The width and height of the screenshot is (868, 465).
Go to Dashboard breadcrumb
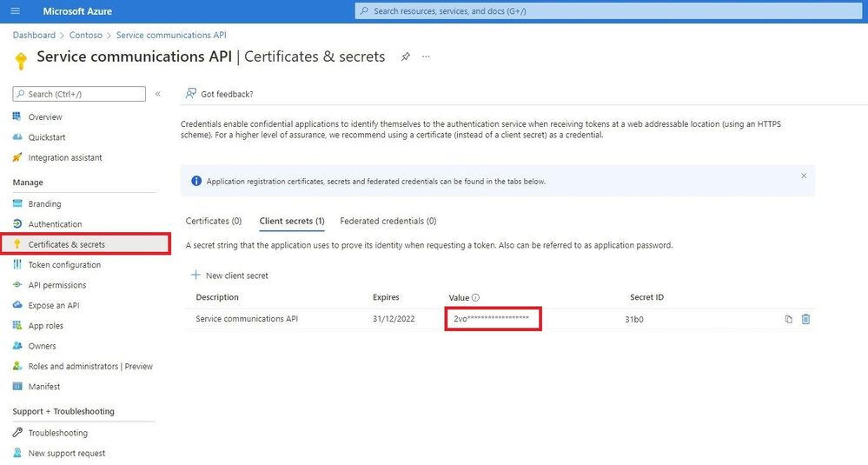pyautogui.click(x=34, y=35)
